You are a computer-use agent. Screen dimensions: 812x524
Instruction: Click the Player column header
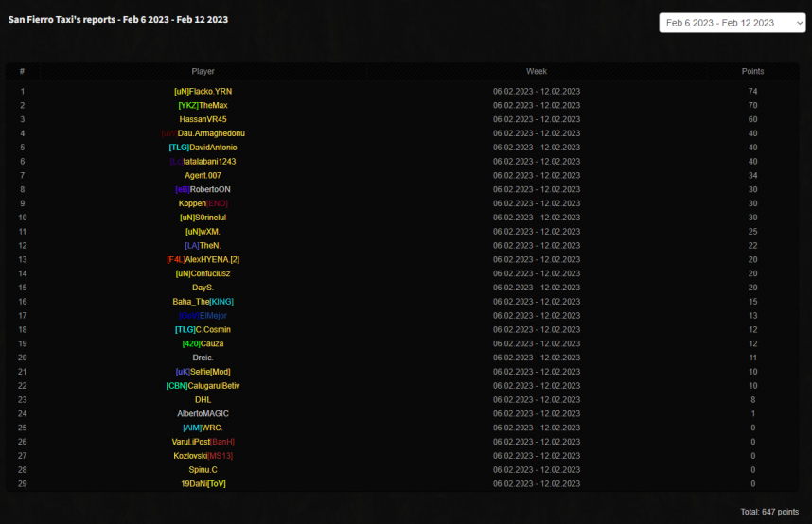coord(203,71)
